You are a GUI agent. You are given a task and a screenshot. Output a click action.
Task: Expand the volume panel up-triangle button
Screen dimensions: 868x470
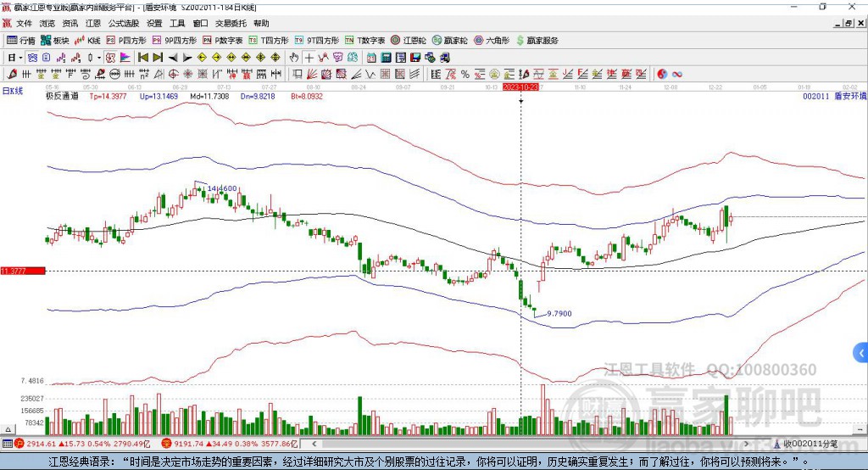pyautogui.click(x=8, y=429)
